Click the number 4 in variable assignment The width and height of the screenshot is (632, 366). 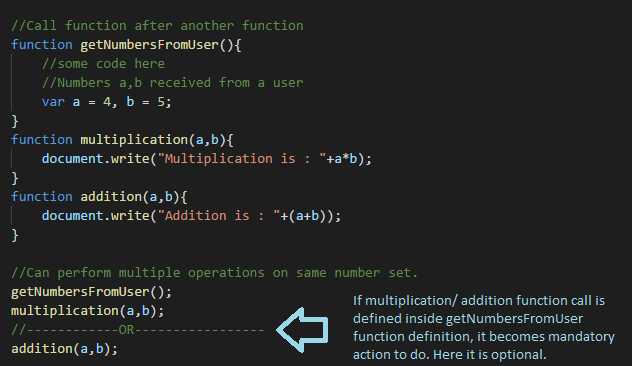point(107,102)
